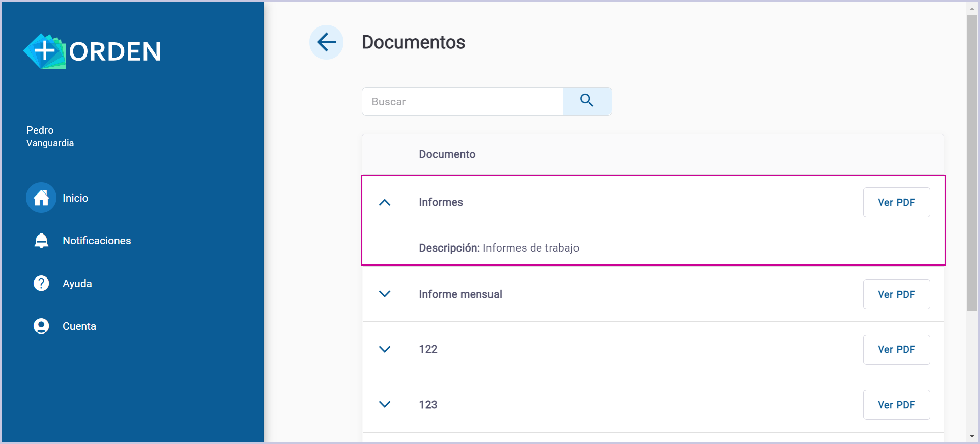980x444 pixels.
Task: Click the back arrow icon beside Documentos
Action: (x=326, y=42)
